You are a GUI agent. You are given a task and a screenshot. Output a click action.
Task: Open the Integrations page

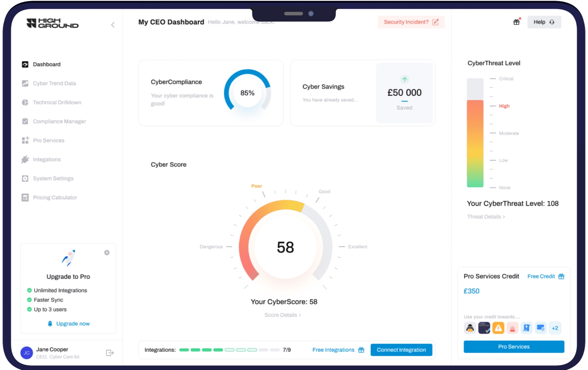point(47,159)
